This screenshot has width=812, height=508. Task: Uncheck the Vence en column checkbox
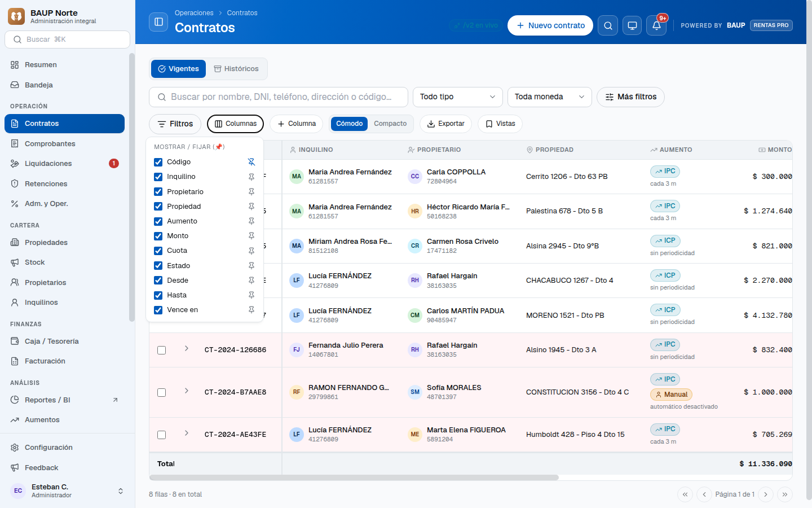(x=158, y=310)
